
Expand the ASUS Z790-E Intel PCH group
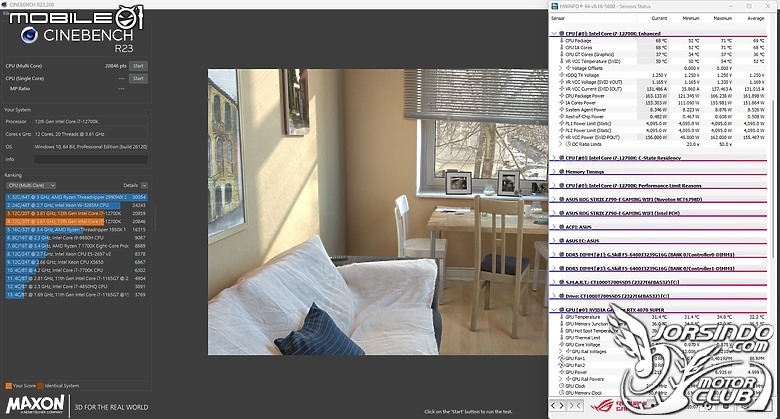[x=554, y=213]
